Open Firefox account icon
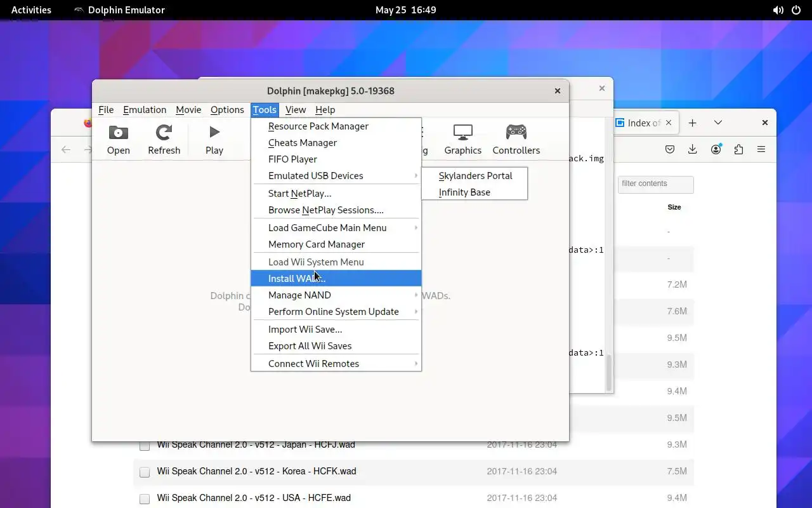This screenshot has width=812, height=508. pyautogui.click(x=716, y=150)
